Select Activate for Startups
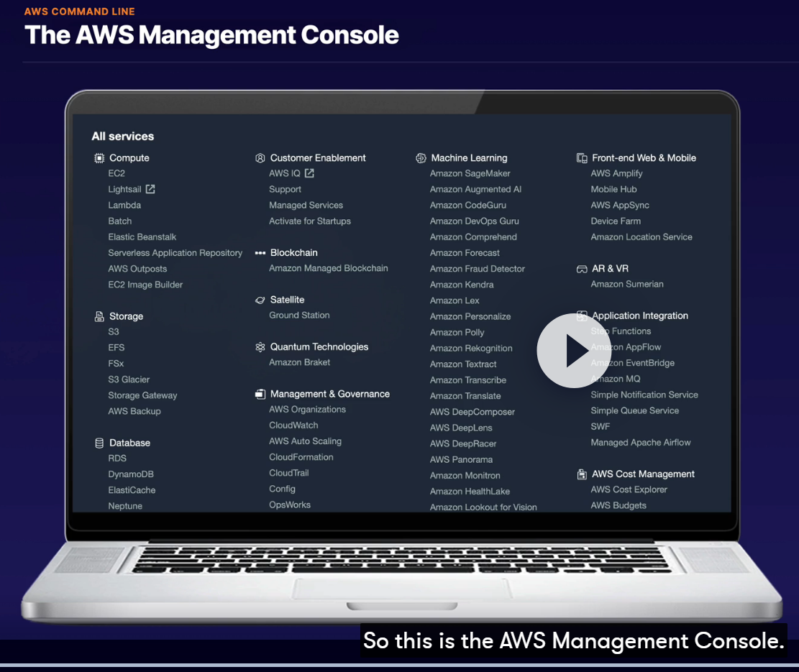This screenshot has width=799, height=672. click(x=310, y=221)
